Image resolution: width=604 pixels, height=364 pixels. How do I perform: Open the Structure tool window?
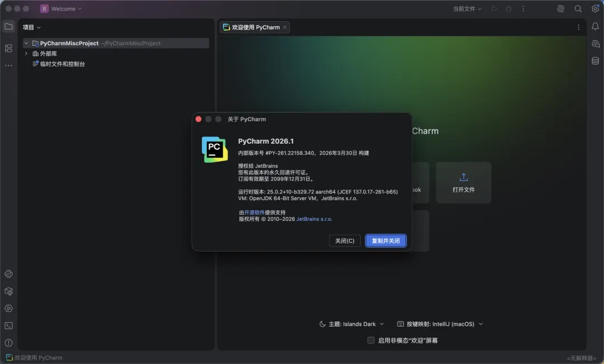[x=8, y=49]
